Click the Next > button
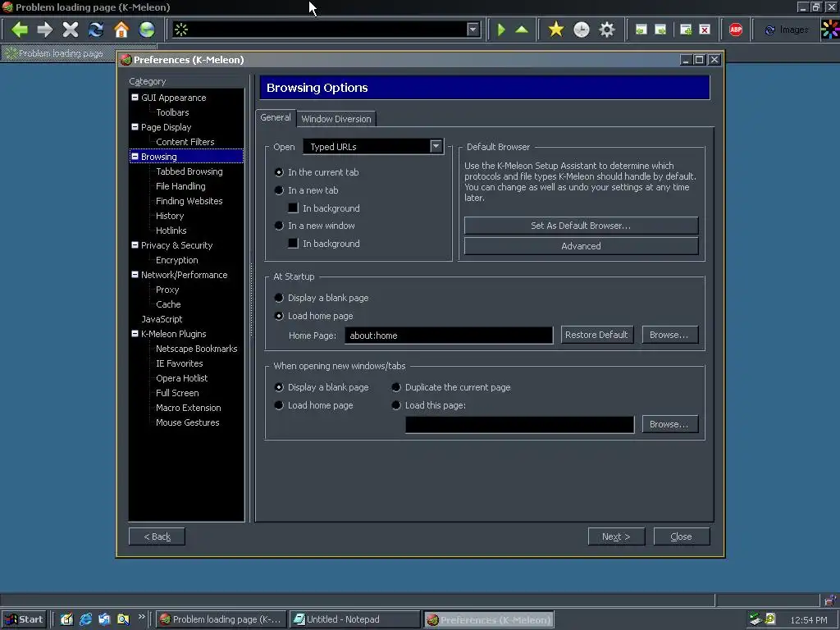The height and width of the screenshot is (630, 840). (x=616, y=536)
